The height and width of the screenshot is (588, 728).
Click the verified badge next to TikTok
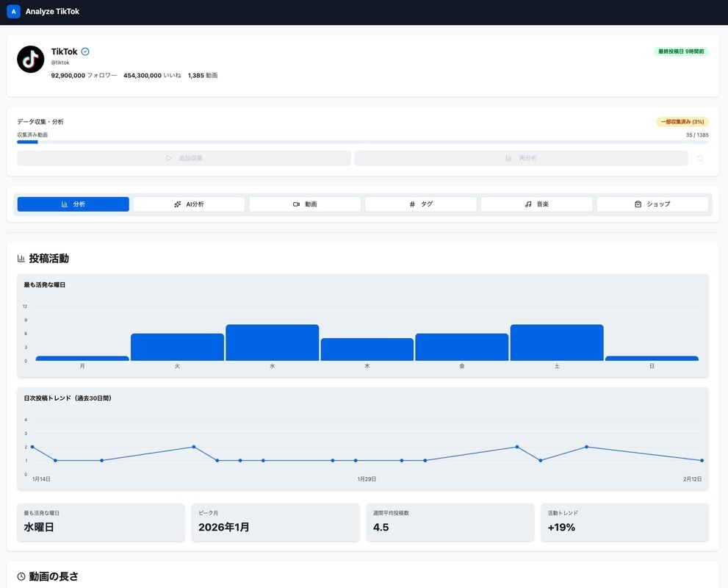click(85, 51)
